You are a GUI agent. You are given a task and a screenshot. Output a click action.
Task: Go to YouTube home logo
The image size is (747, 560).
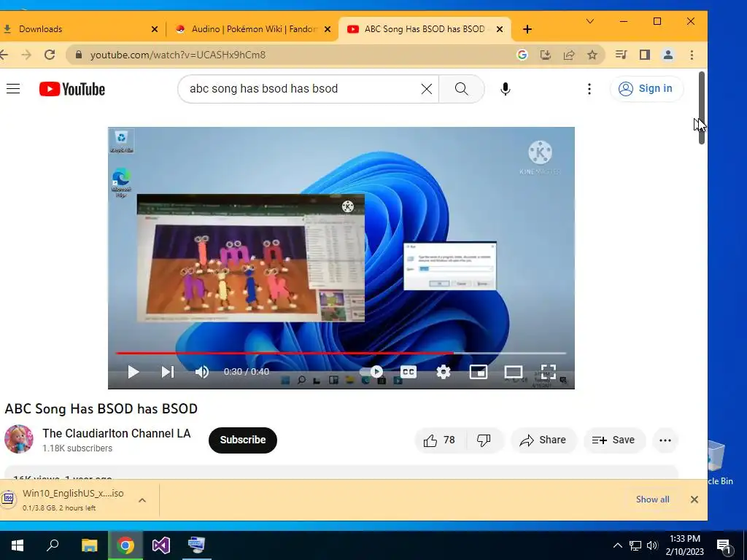[x=72, y=89]
